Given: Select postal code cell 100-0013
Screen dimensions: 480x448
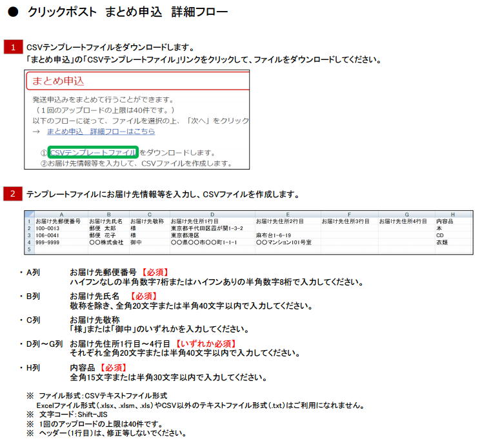Looking at the screenshot, I should click(61, 228).
